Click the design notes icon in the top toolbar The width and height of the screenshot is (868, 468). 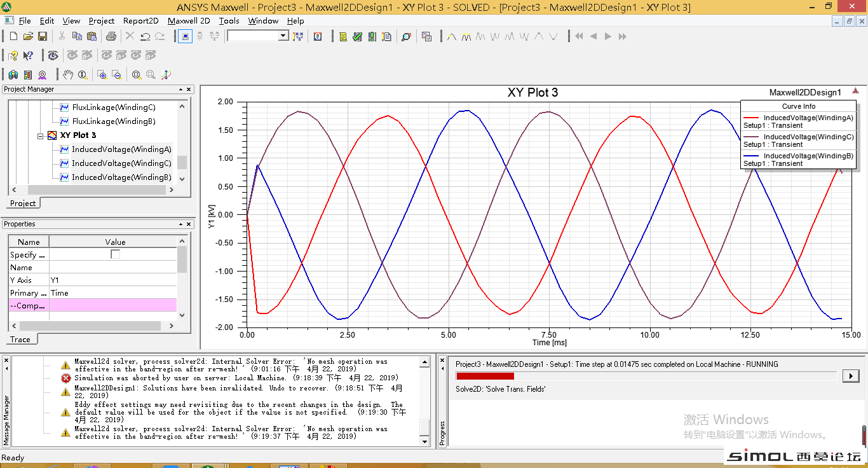point(342,36)
